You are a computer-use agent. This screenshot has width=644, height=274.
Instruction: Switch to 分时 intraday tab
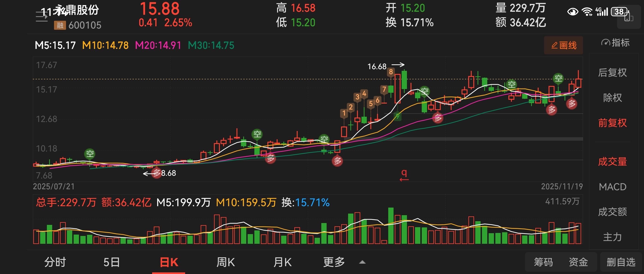[x=55, y=262]
